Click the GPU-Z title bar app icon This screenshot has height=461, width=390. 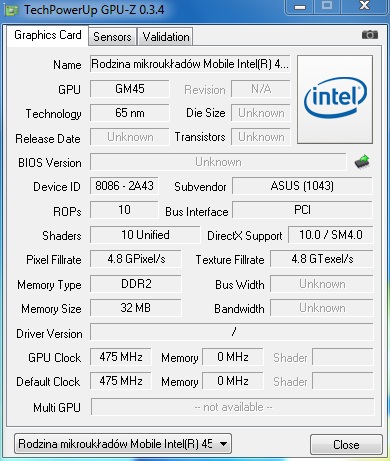pyautogui.click(x=11, y=10)
